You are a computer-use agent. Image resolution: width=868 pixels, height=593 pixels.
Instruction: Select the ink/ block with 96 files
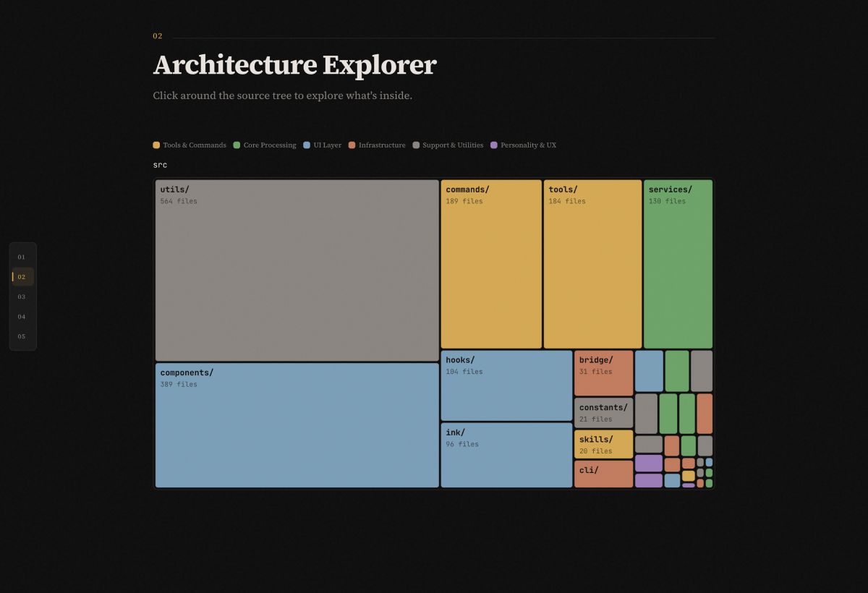click(x=506, y=455)
